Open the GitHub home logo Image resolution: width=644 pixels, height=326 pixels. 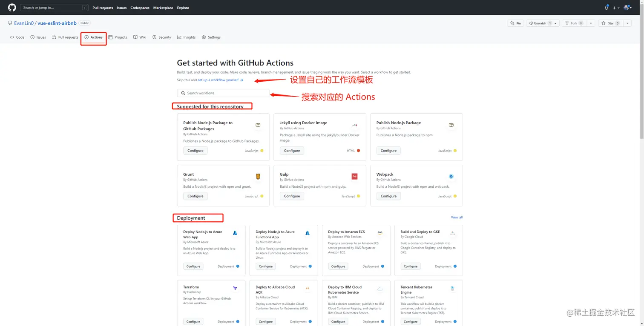(x=12, y=8)
